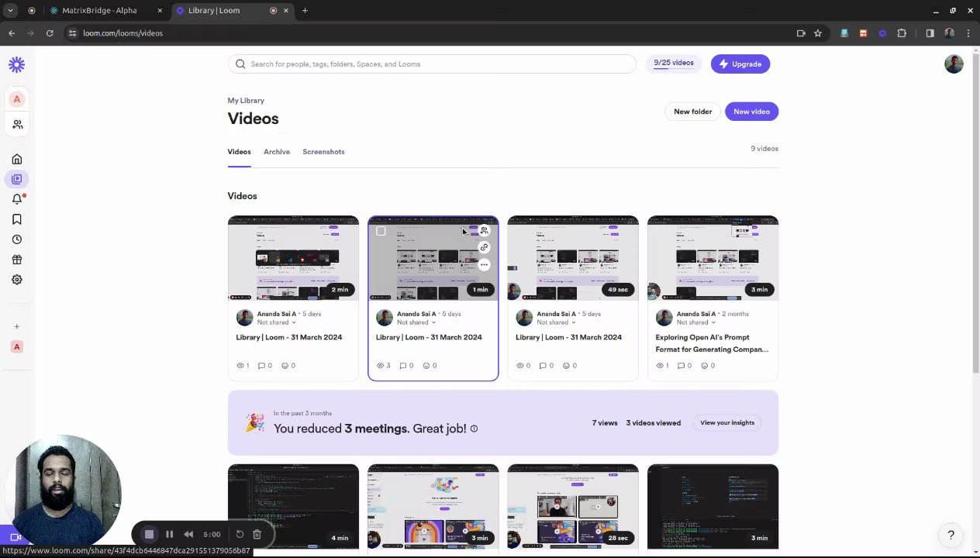Go to Home via sidebar house icon
Image resolution: width=980 pixels, height=558 pixels.
pos(17,159)
